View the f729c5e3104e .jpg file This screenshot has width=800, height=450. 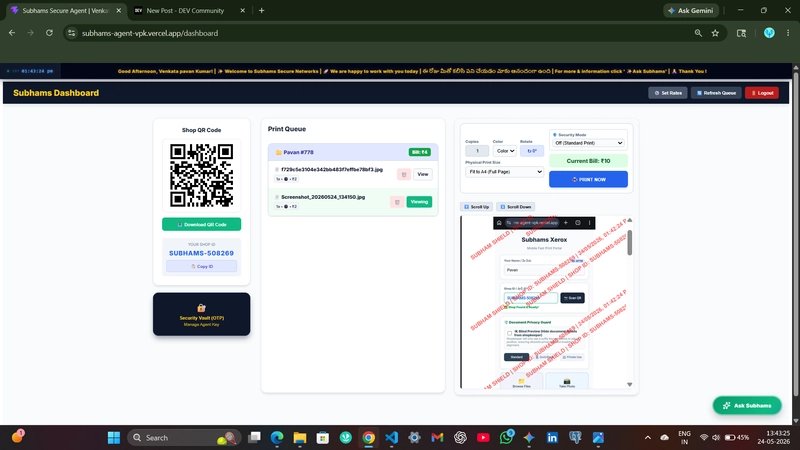click(422, 174)
